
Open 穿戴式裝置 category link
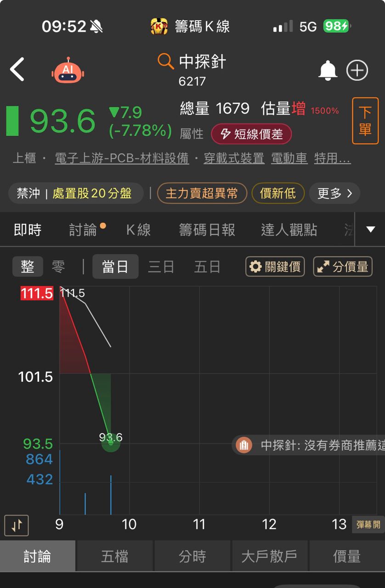234,158
